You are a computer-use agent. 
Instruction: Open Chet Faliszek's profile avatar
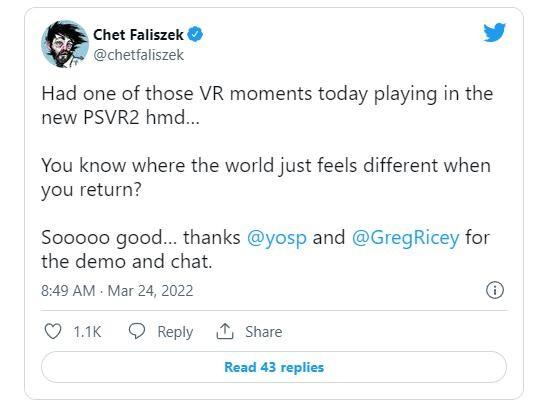click(65, 44)
